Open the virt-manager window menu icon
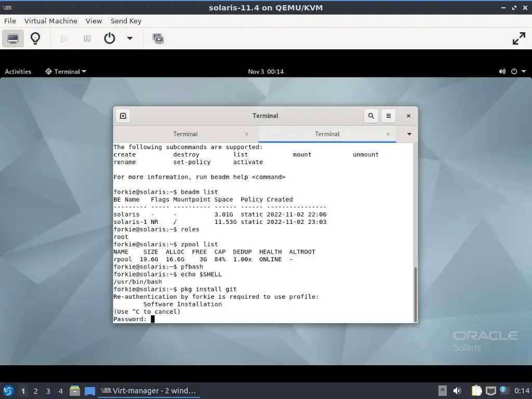This screenshot has width=532, height=399. [7, 7]
